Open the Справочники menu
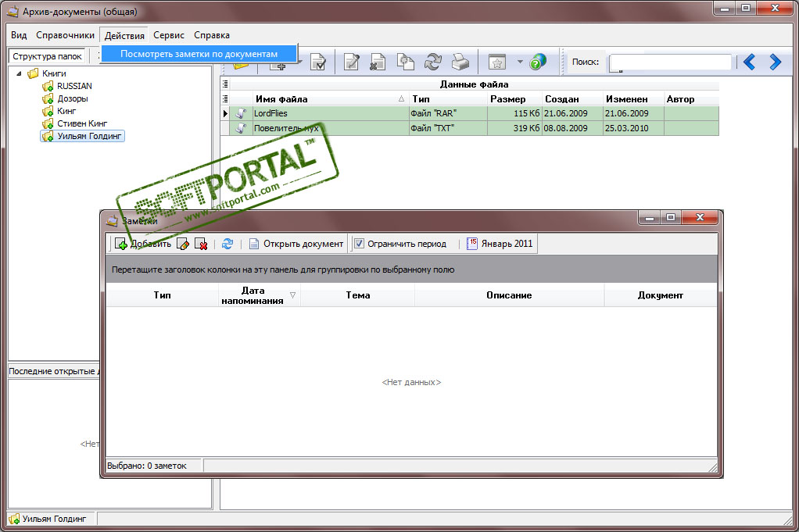This screenshot has height=532, width=799. 65,35
